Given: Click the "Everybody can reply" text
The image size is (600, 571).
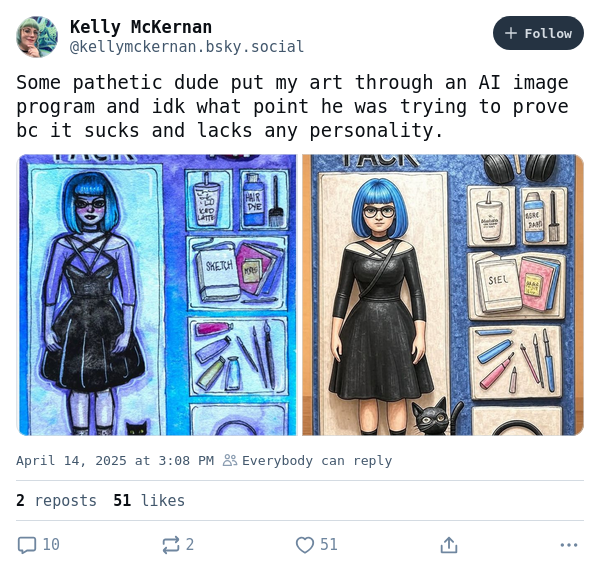Looking at the screenshot, I should pos(317,461).
